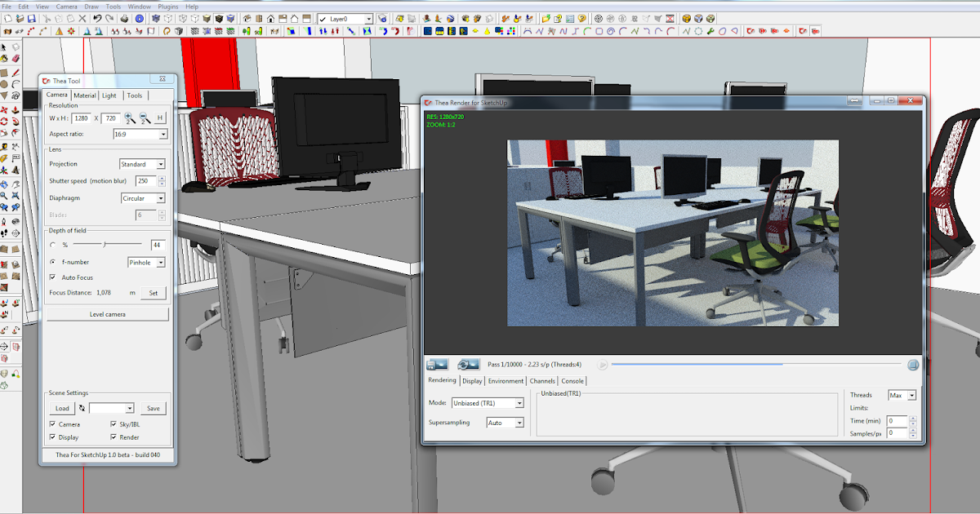Open the Layer0 layer dropdown
Viewport: 980px width, 514px height.
(x=345, y=18)
